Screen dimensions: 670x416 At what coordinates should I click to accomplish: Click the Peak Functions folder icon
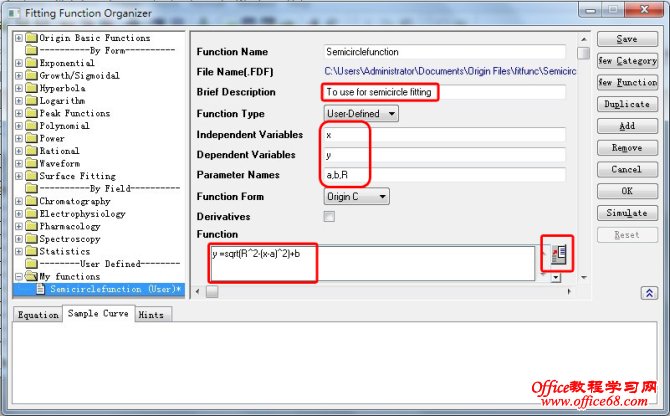click(x=31, y=113)
